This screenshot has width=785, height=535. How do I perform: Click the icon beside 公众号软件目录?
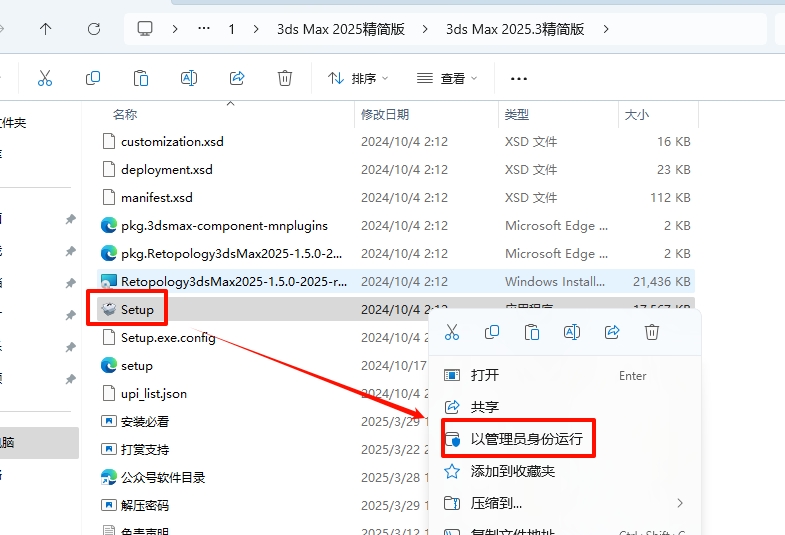click(109, 478)
